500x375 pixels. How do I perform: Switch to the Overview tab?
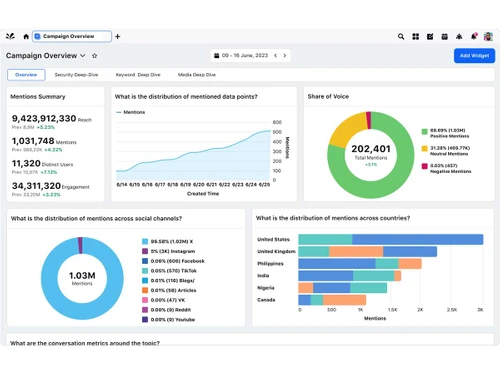pos(26,75)
